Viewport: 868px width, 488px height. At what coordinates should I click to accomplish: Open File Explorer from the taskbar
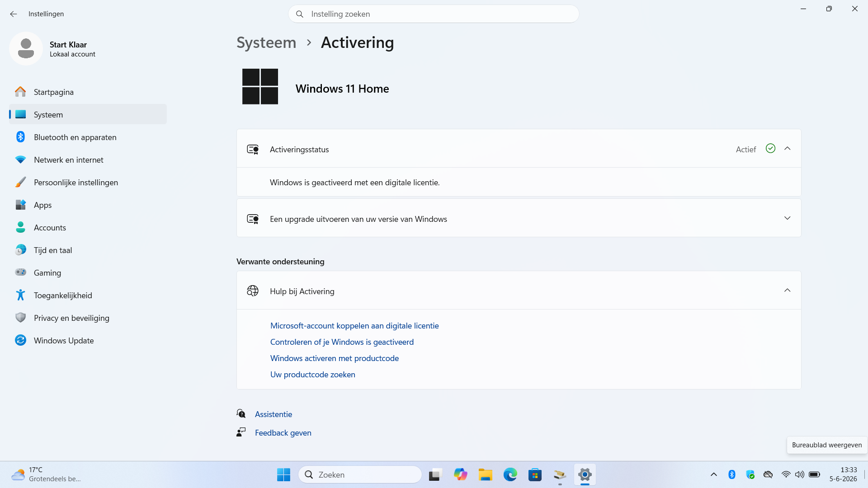(486, 474)
